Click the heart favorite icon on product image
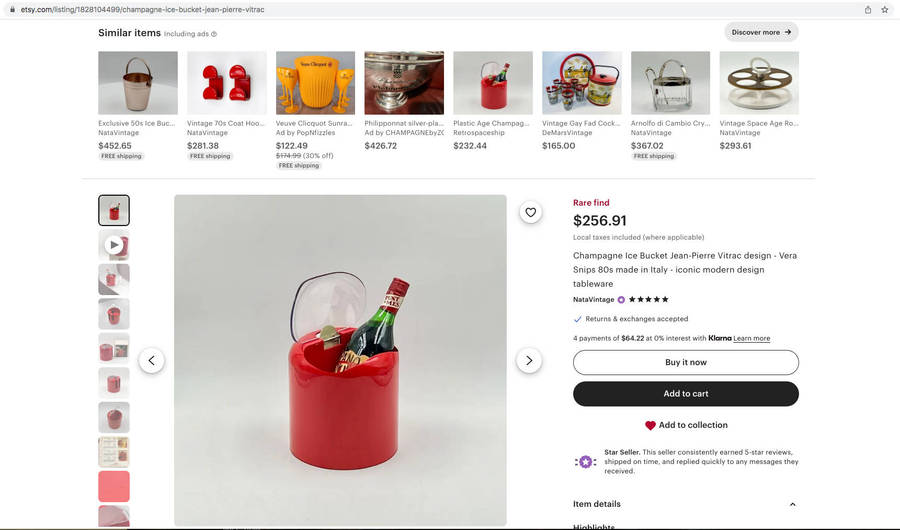The width and height of the screenshot is (900, 530). (530, 212)
